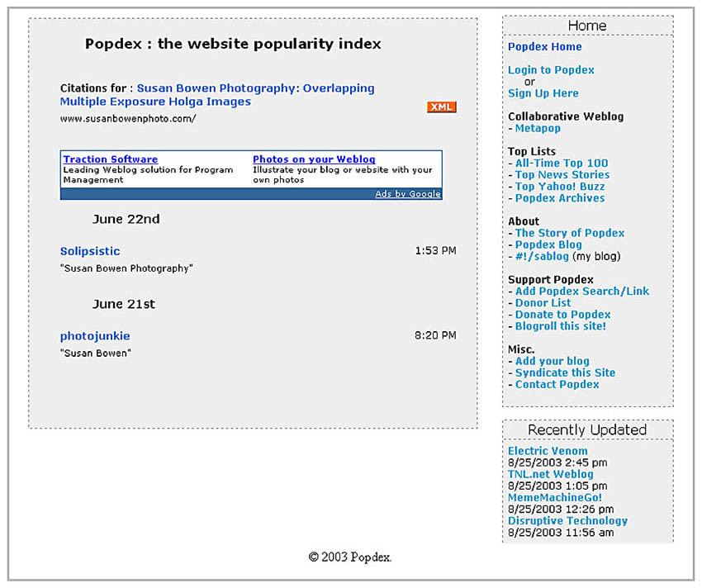This screenshot has height=588, width=702.
Task: Click the June 22nd date heading
Action: (126, 219)
